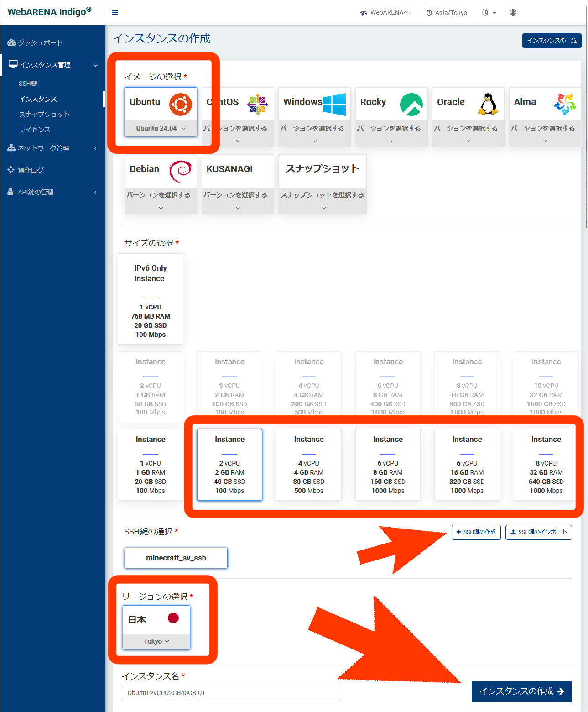
Task: Click the Oracle penguin logo icon
Action: coord(488,104)
